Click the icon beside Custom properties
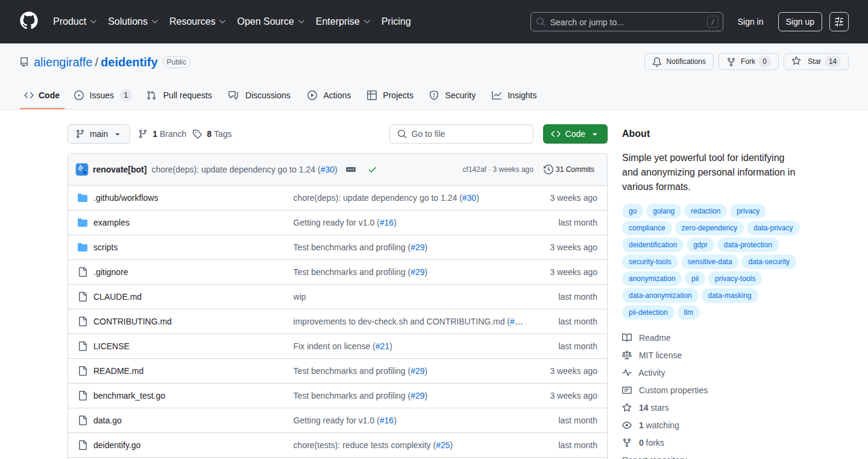The image size is (868, 459). click(627, 390)
